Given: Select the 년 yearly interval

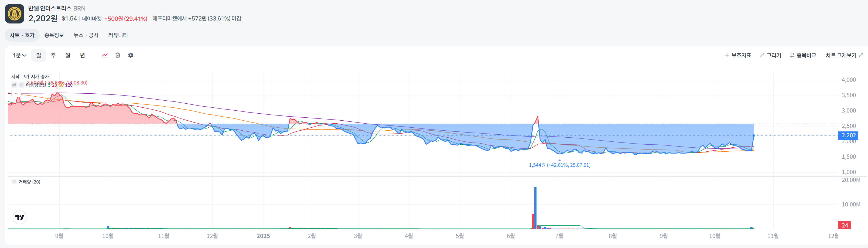Looking at the screenshot, I should 83,55.
